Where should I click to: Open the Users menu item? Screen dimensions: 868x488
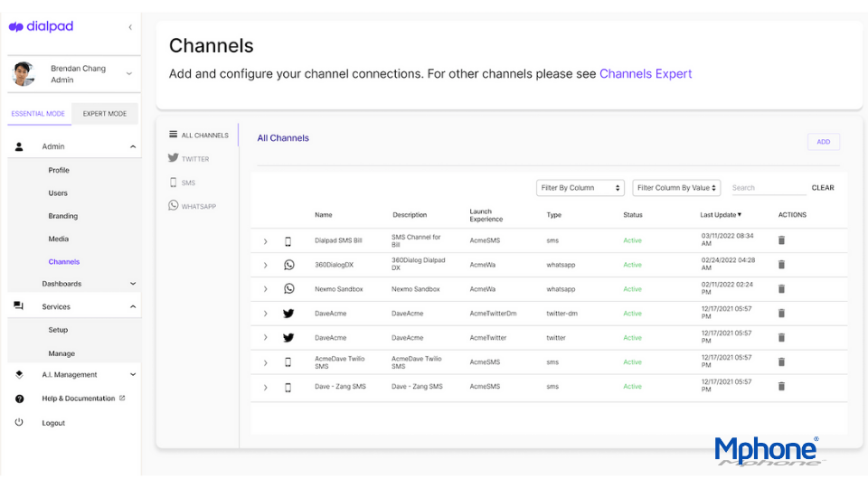coord(58,193)
